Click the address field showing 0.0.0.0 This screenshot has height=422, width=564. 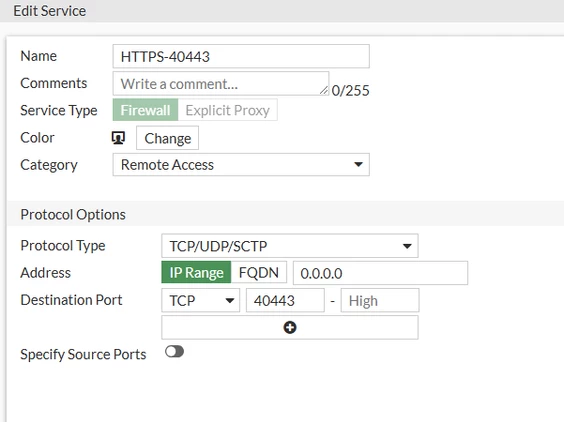tap(381, 273)
